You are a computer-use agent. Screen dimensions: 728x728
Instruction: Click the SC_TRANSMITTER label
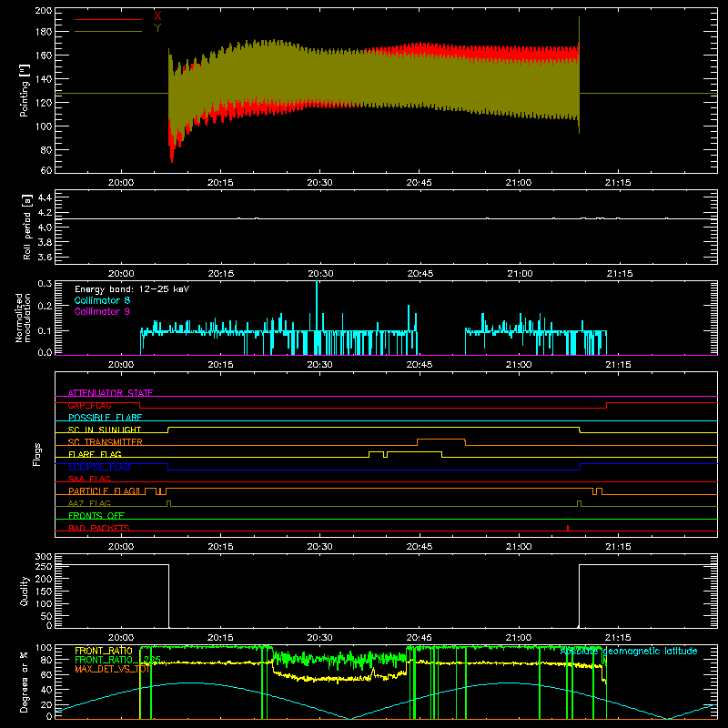click(x=105, y=442)
